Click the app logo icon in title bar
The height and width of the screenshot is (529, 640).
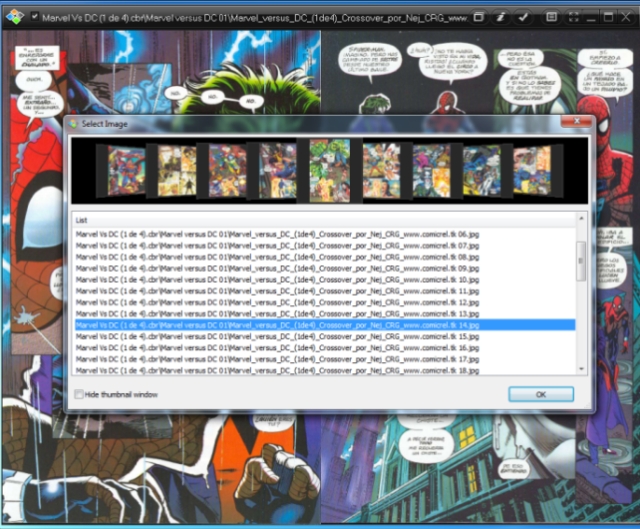click(15, 17)
